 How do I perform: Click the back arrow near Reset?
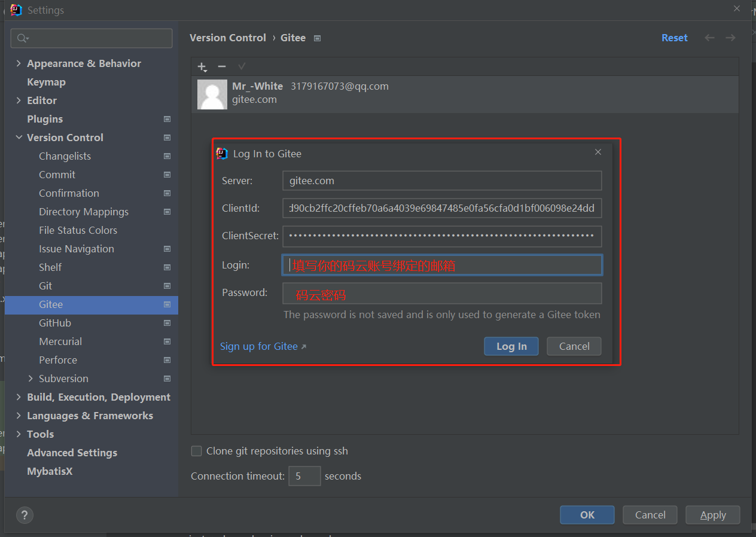[x=709, y=38]
